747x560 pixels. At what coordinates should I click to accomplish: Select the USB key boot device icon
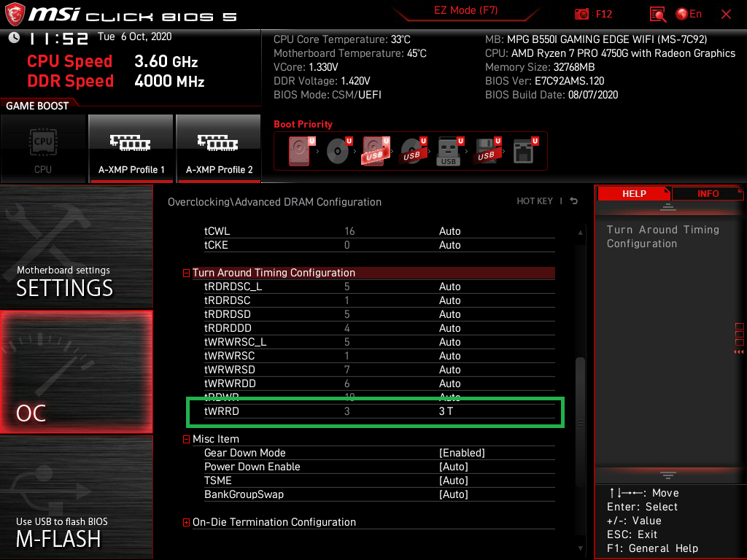coord(449,151)
